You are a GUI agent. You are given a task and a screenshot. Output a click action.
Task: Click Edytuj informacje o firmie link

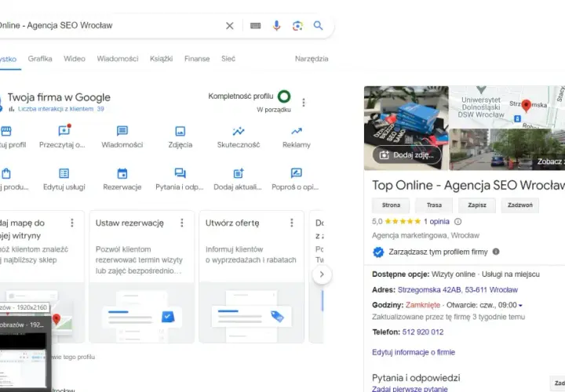coord(414,352)
